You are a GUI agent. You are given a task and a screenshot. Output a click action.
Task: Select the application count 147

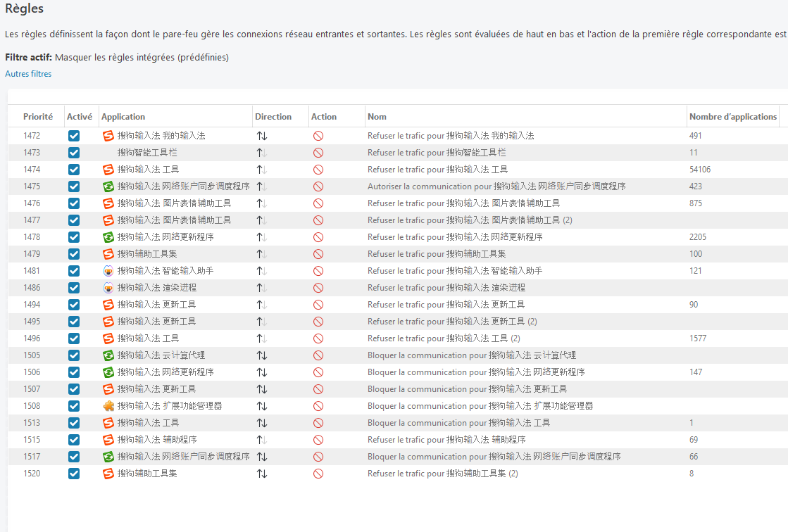click(696, 372)
